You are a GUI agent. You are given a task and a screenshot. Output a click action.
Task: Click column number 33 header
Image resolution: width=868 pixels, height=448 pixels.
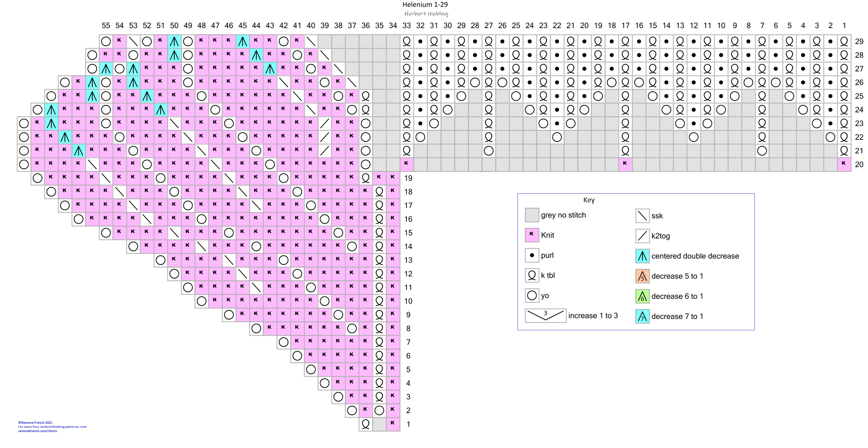[407, 25]
